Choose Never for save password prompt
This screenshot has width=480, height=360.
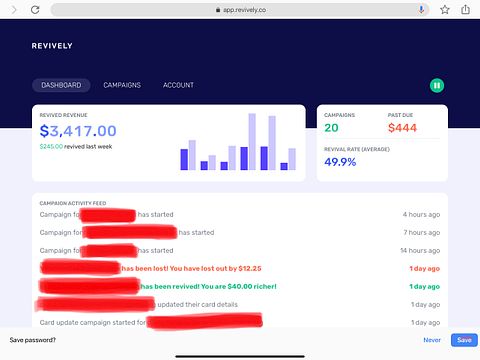[432, 340]
